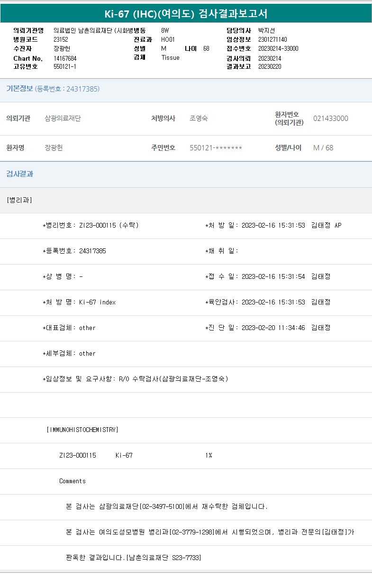Select the 기본정보 section heading
The width and height of the screenshot is (372, 588).
click(x=19, y=89)
